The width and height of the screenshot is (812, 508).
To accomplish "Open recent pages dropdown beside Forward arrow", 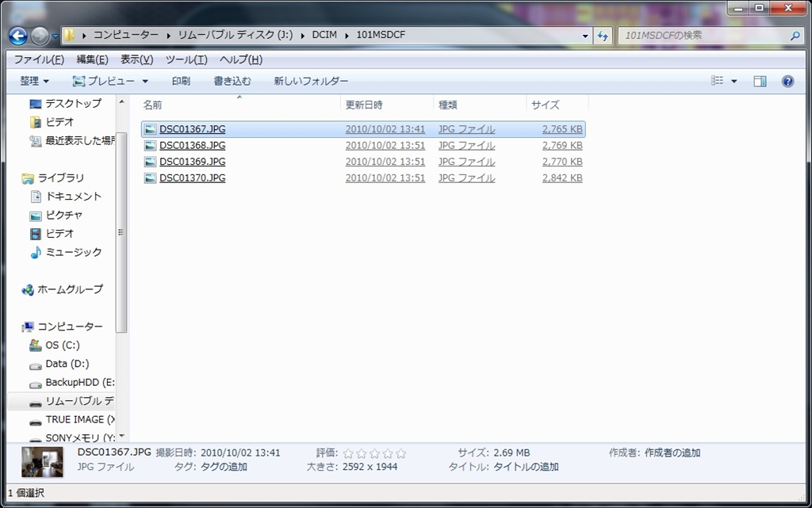I will click(55, 36).
